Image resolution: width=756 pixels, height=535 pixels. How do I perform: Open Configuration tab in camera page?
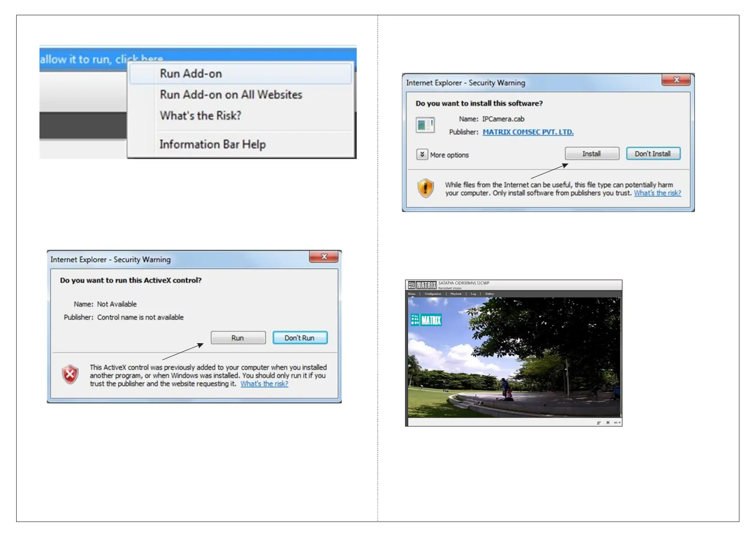pyautogui.click(x=433, y=294)
